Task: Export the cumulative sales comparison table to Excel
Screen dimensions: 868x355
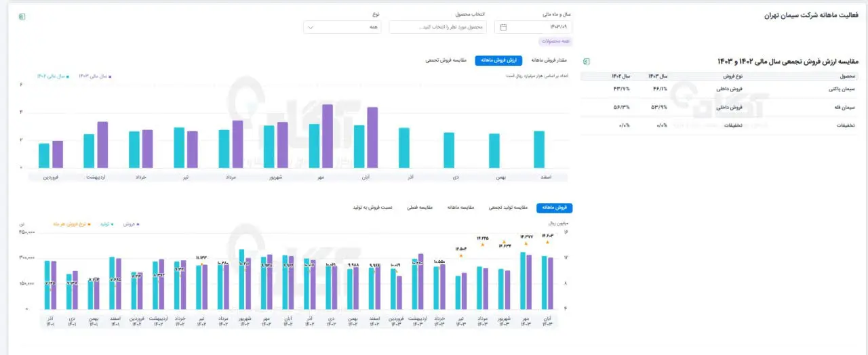Action: [586, 62]
